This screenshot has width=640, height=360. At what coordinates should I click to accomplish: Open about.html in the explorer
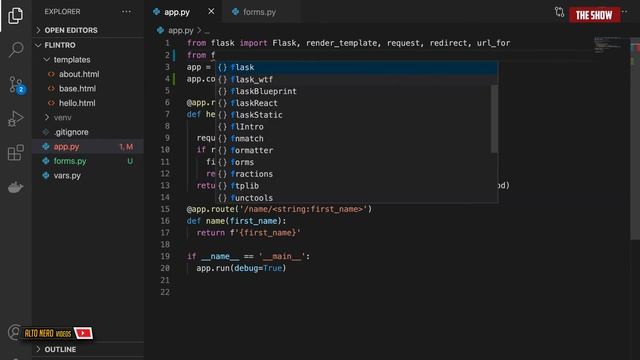point(79,74)
